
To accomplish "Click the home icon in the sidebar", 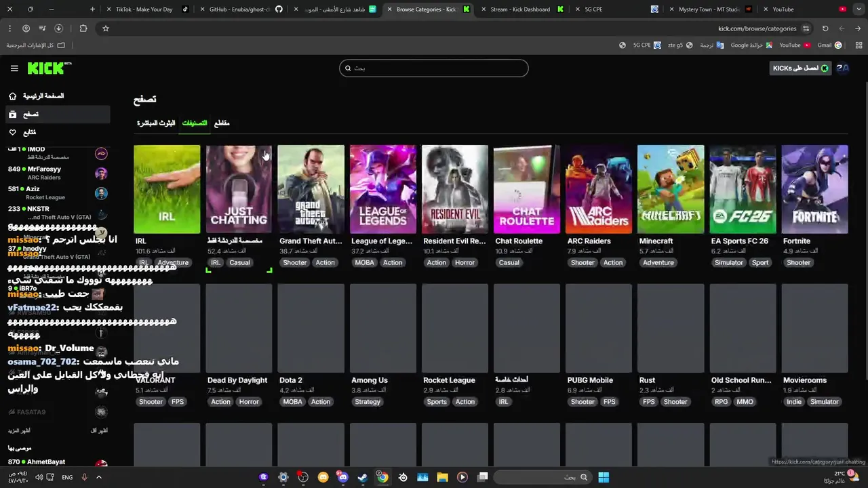I will (x=13, y=96).
